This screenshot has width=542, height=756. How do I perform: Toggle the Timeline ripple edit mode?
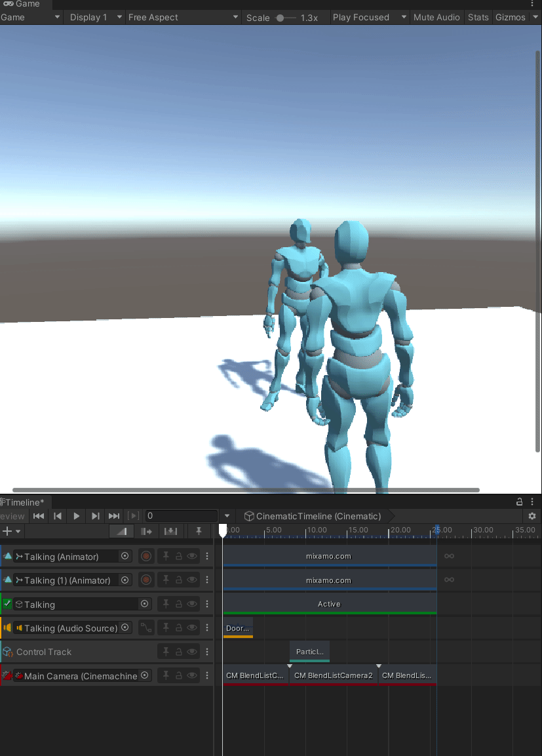coord(146,531)
